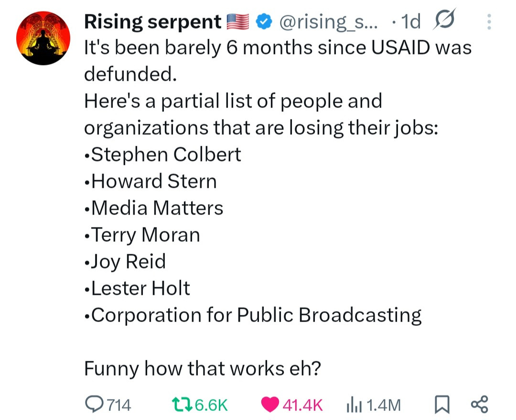
Task: Open the Rising serpent display name
Action: tap(152, 22)
